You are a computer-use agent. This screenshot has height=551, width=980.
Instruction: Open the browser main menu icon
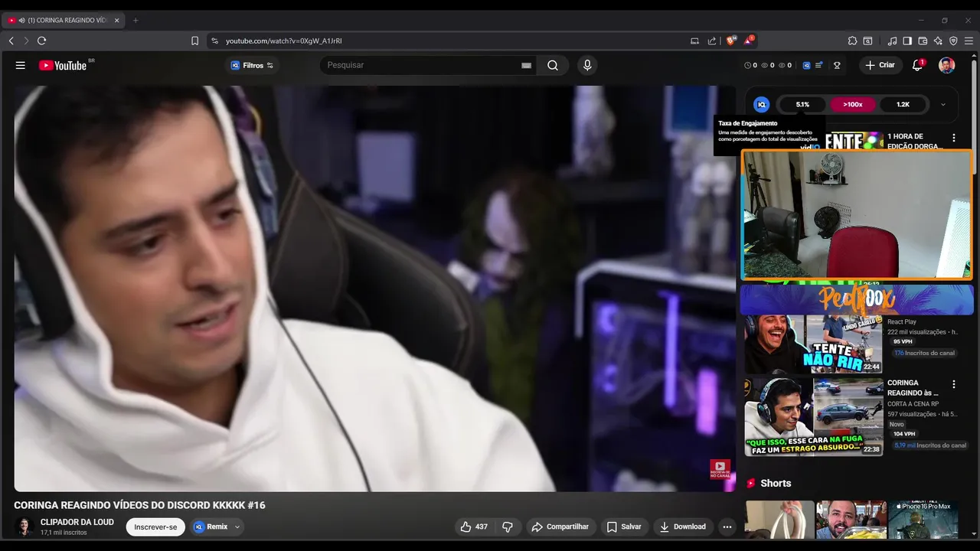click(969, 41)
